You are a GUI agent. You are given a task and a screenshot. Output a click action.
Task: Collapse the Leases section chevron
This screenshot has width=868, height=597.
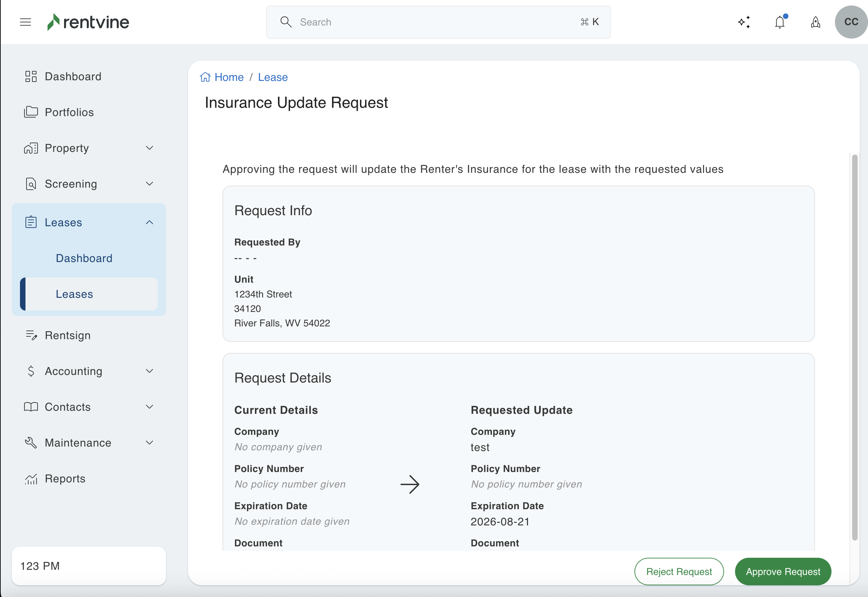pos(149,222)
